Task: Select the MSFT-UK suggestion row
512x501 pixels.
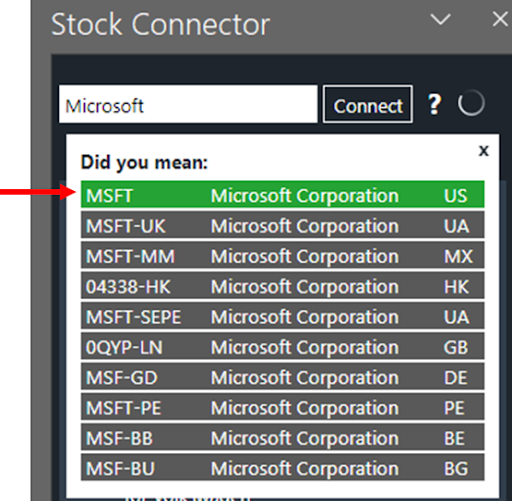Action: click(x=283, y=225)
